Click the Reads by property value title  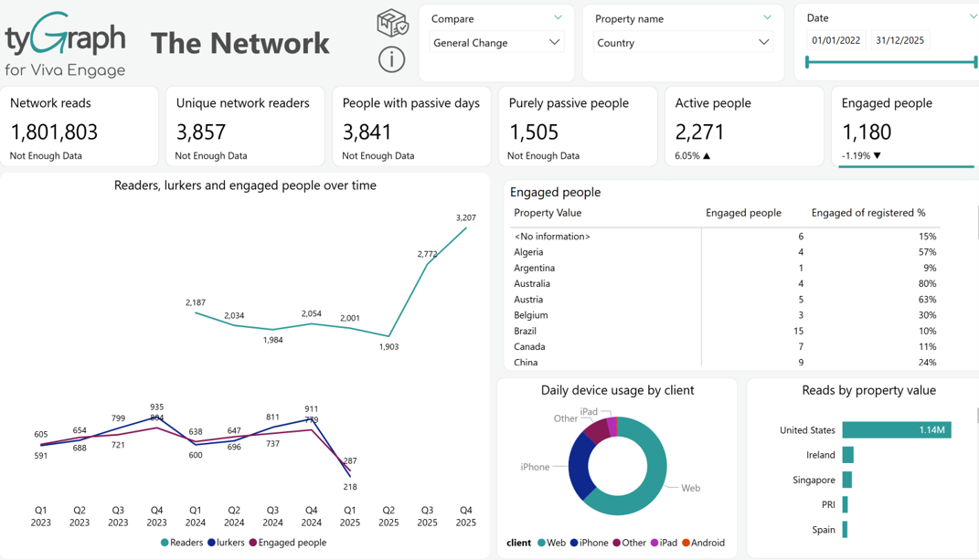[868, 390]
